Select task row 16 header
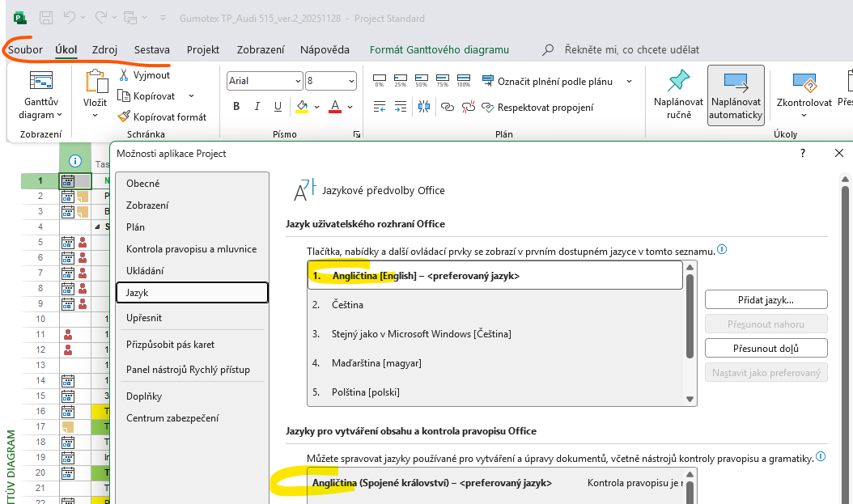The image size is (853, 504). 40,411
